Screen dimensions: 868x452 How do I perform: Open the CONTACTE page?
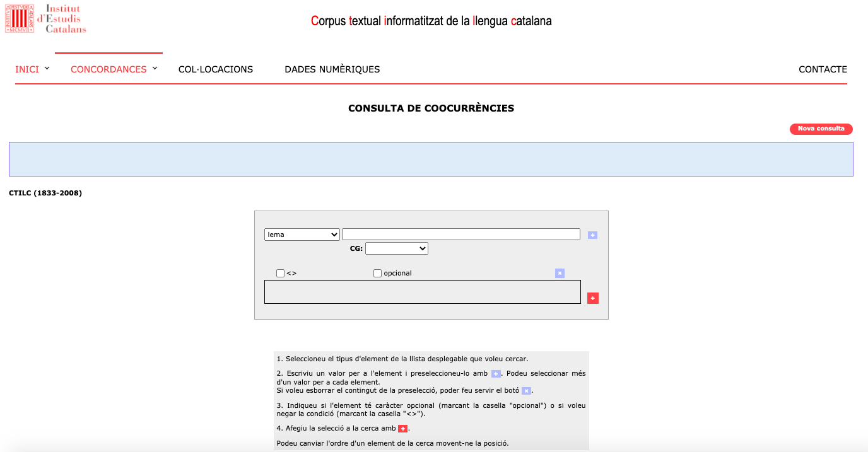pyautogui.click(x=823, y=69)
